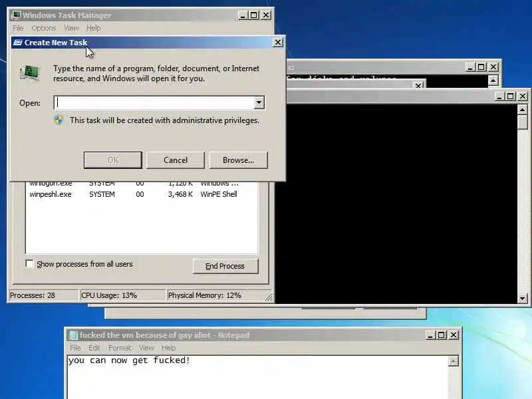Close the Windows Task Manager window
The image size is (532, 399).
[x=266, y=15]
